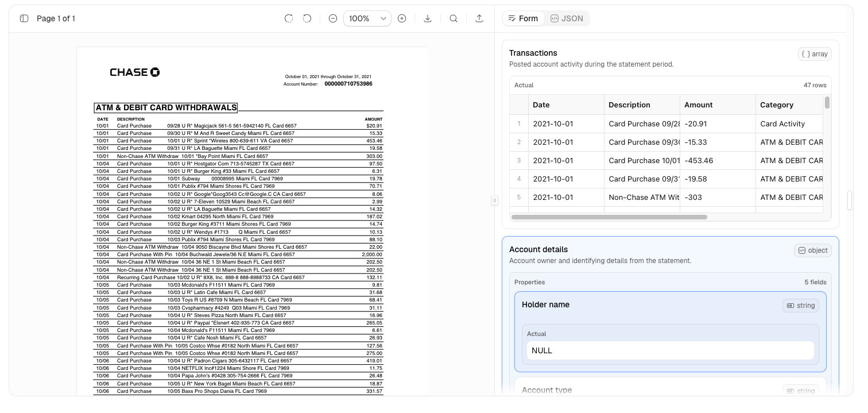Click the Bass Pro Shops 331.57 line
Image resolution: width=868 pixels, height=413 pixels.
(x=239, y=391)
